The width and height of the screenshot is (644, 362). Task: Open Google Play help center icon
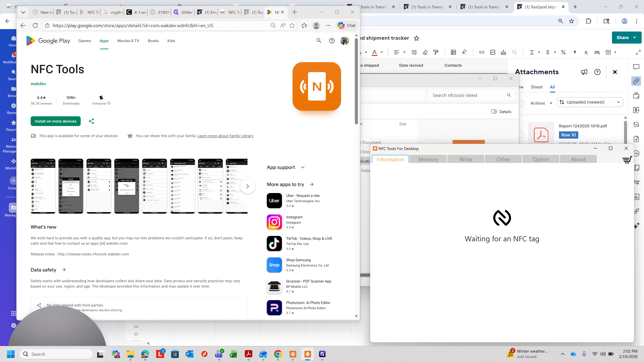332,41
